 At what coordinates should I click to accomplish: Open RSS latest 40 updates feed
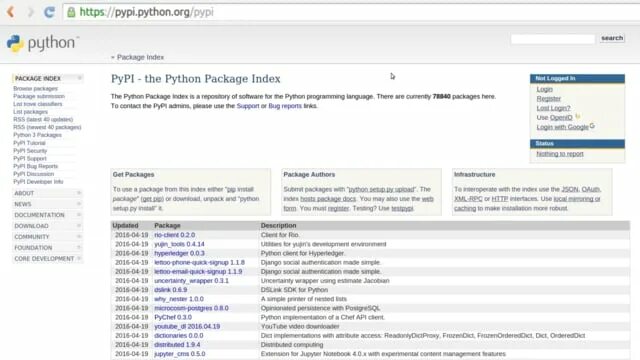43,120
